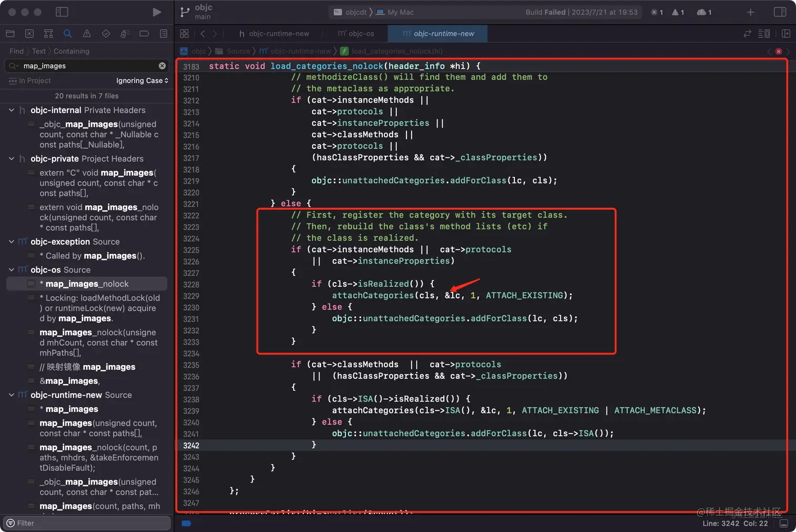
Task: Add a new item with plus button
Action: (x=751, y=12)
